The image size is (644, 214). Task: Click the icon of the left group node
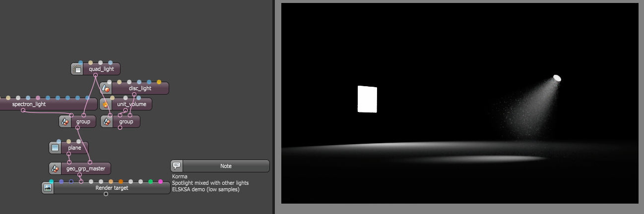point(65,121)
